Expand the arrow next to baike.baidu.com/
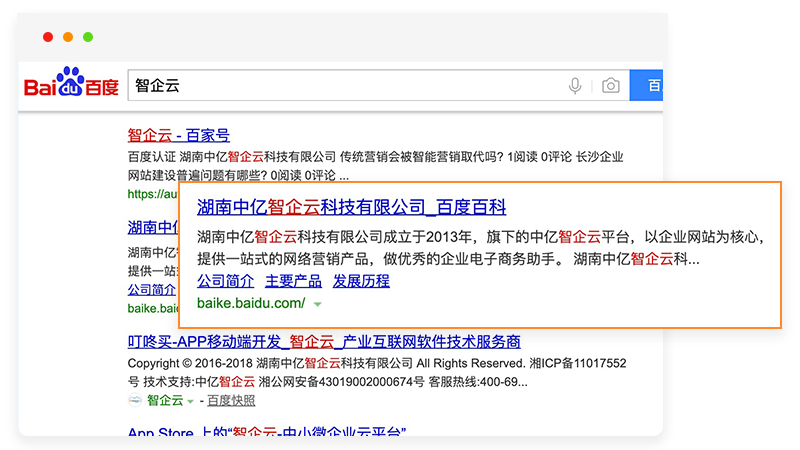Screen dimensions: 800x450 [x=317, y=304]
